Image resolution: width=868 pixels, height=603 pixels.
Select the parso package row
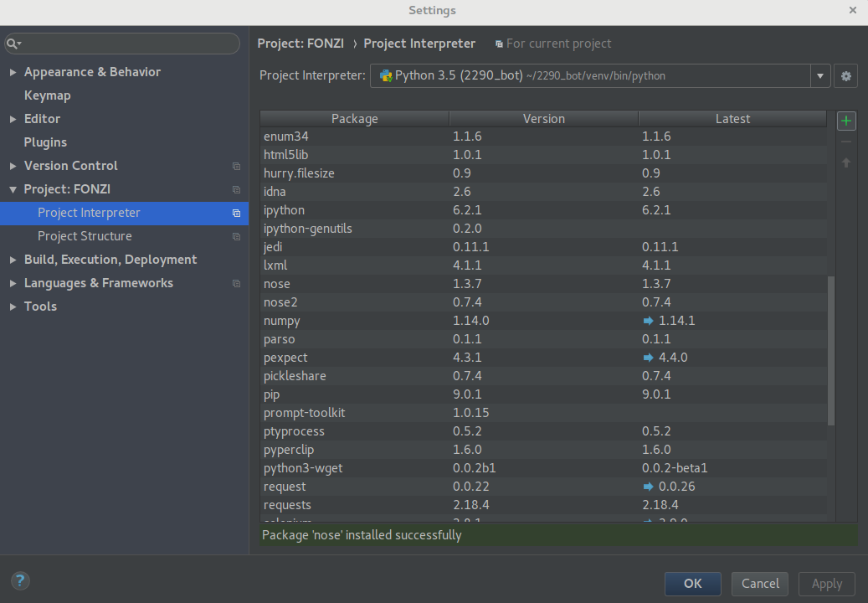[x=543, y=339]
